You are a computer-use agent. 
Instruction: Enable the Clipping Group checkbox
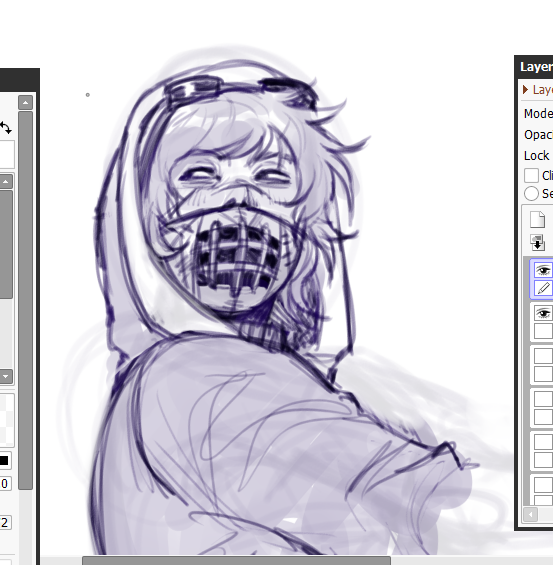point(531,175)
